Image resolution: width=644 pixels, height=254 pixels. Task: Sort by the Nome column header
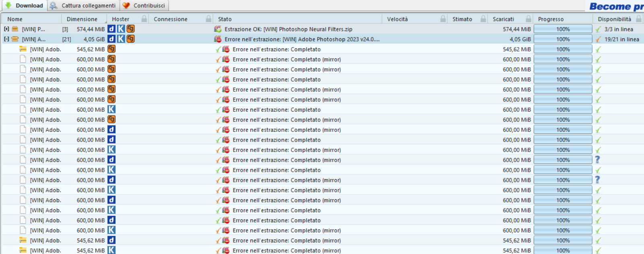15,19
